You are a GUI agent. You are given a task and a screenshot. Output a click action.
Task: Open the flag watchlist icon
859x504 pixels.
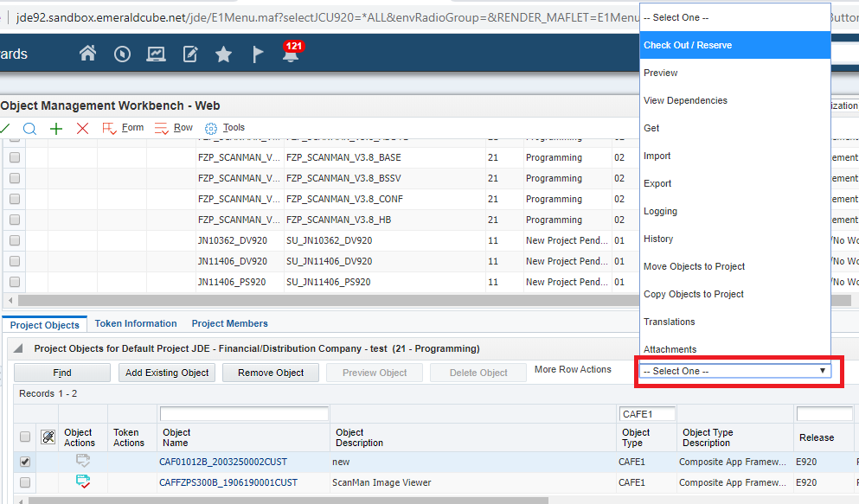[258, 54]
